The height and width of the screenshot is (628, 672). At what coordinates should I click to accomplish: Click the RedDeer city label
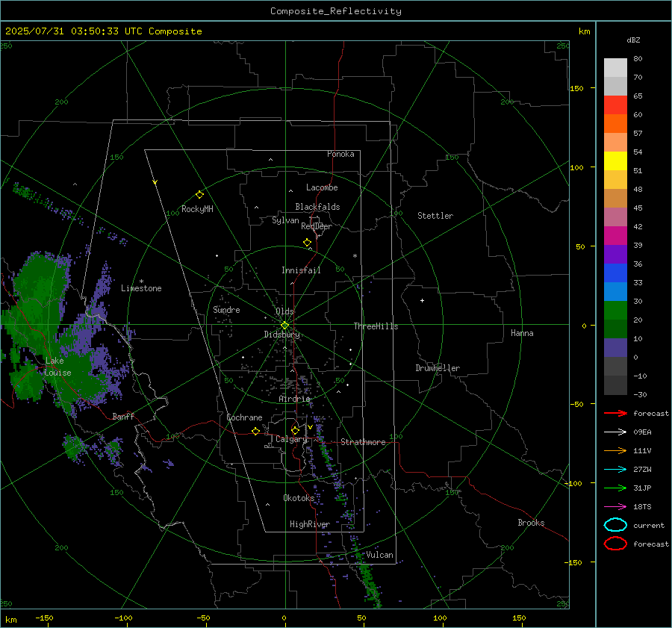tap(317, 226)
